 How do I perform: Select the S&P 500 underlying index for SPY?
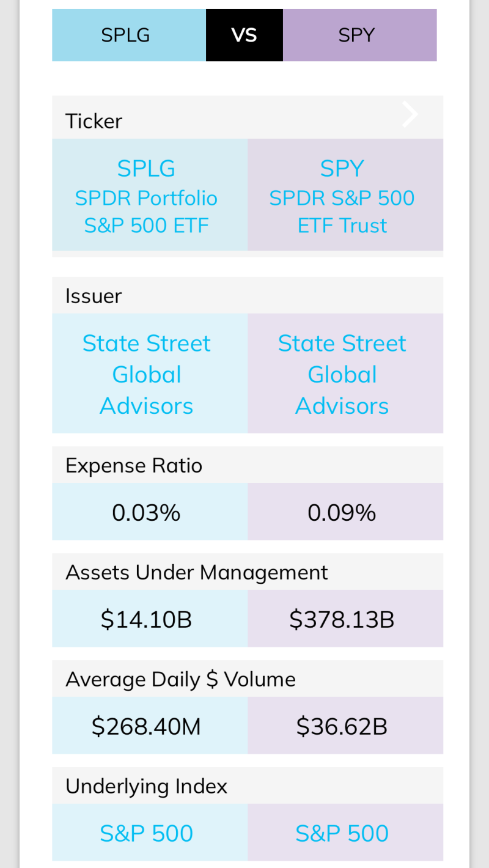click(x=342, y=833)
